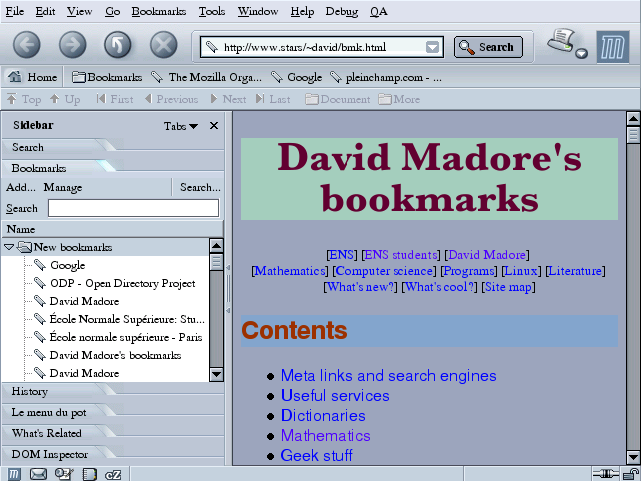This screenshot has width=641, height=481.
Task: Collapse the New bookmarks folder
Action: tap(10, 247)
